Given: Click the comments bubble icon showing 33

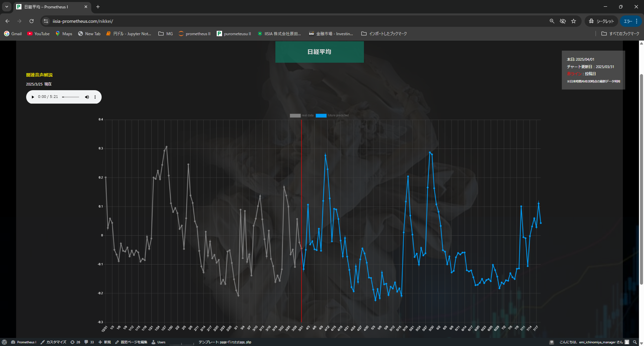Looking at the screenshot, I should click(89, 342).
